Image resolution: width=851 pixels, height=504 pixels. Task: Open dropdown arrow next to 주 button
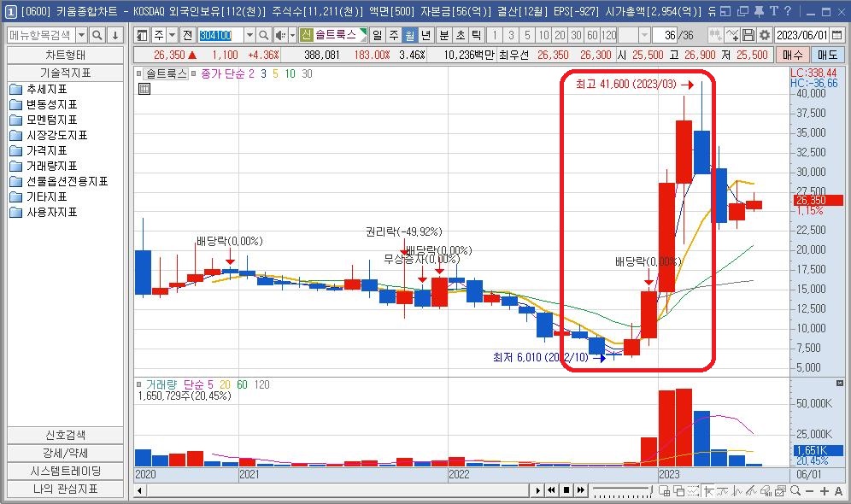(172, 35)
